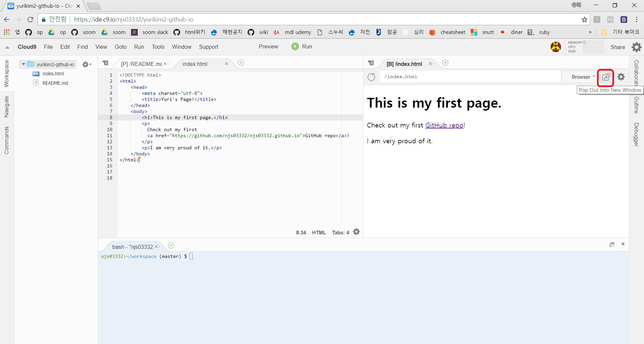Open editor status bar settings gear
Image resolution: width=644 pixels, height=344 pixels.
[x=356, y=232]
